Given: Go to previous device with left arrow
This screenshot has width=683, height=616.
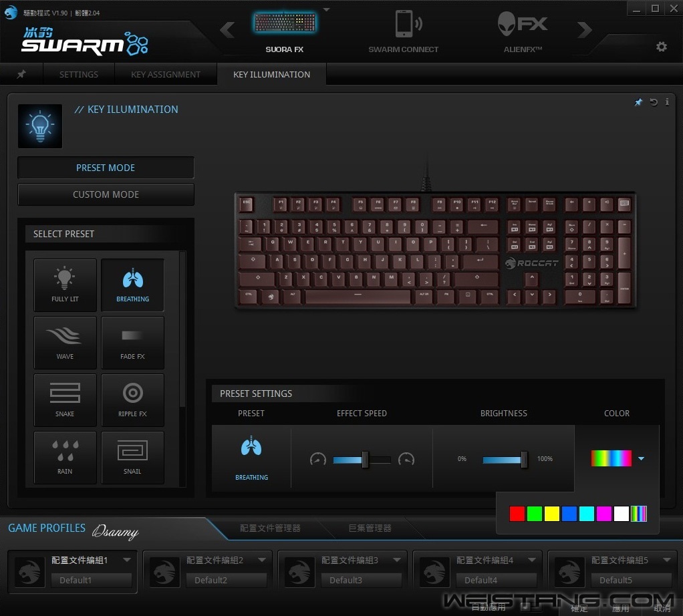Looking at the screenshot, I should (x=227, y=30).
